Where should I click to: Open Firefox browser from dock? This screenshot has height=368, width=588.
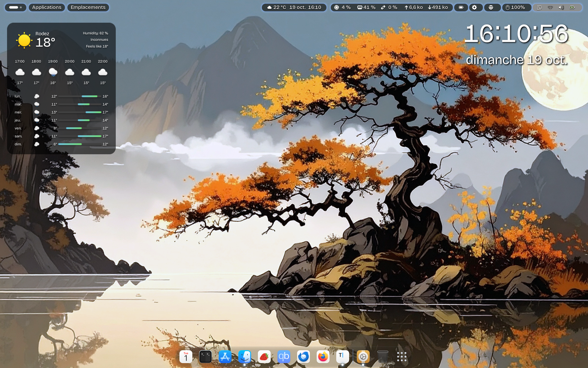pyautogui.click(x=323, y=357)
